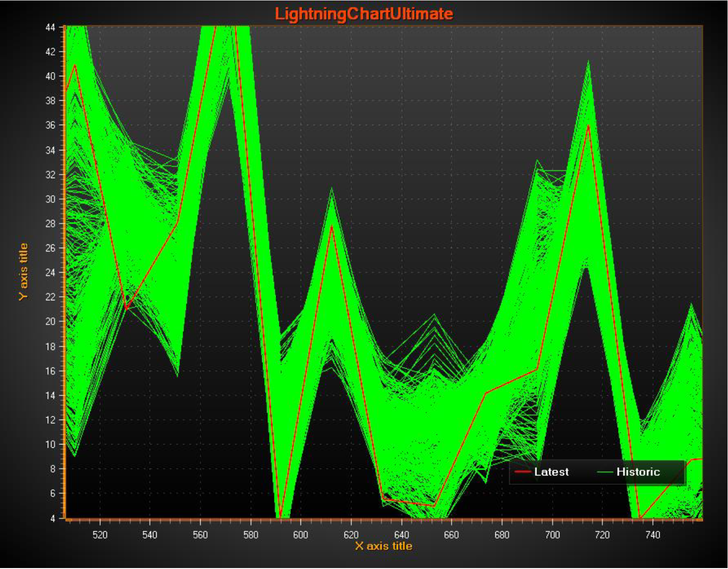The image size is (728, 569).
Task: Click Y axis tick label 8
Action: [53, 469]
